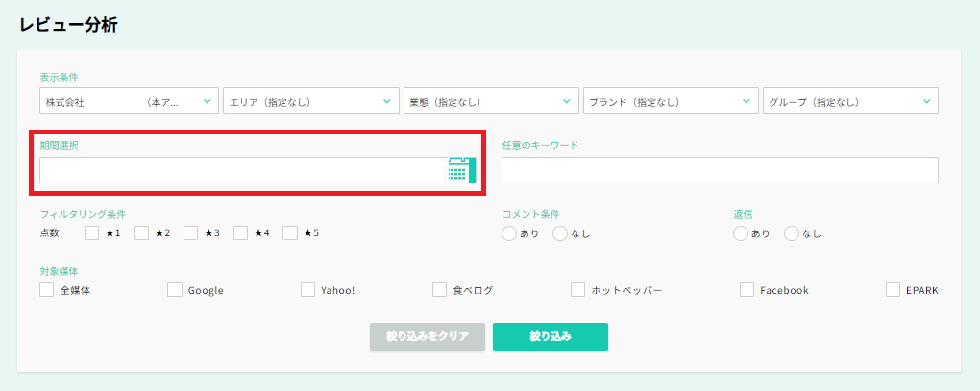Click the 期間選択 date input field
This screenshot has height=391, width=980.
(x=242, y=170)
